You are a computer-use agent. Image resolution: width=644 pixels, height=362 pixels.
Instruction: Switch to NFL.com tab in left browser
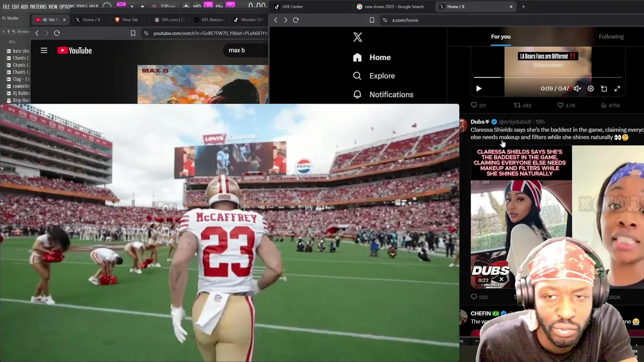(170, 20)
